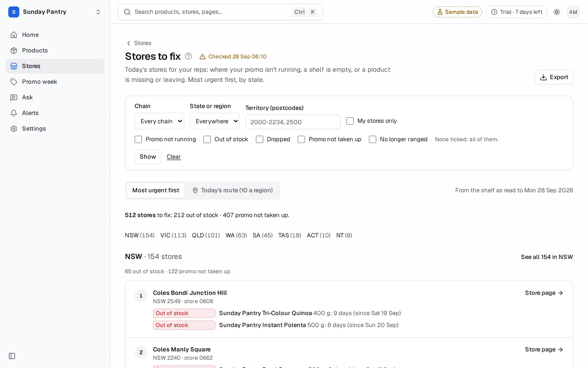
Task: Open Alerts in the sidebar
Action: pyautogui.click(x=55, y=113)
